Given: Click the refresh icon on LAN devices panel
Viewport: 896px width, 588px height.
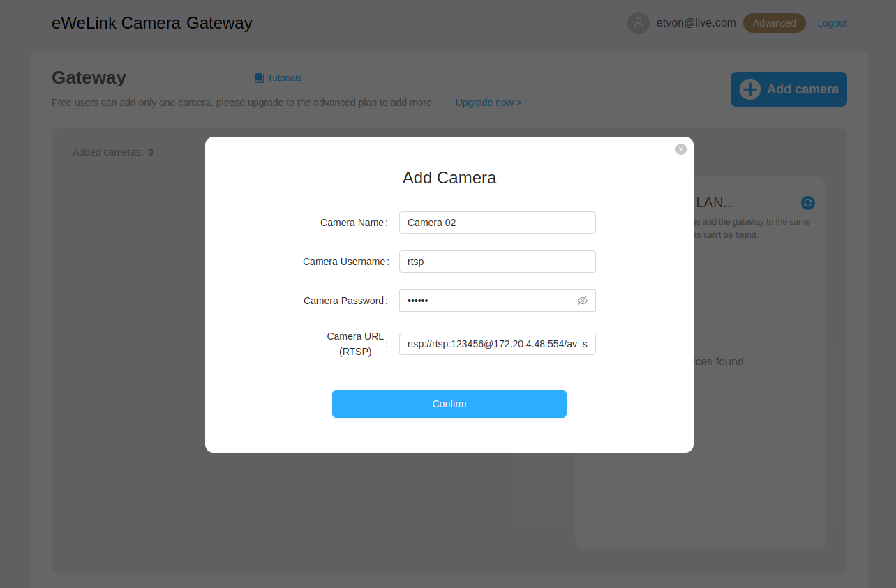Looking at the screenshot, I should tap(807, 203).
